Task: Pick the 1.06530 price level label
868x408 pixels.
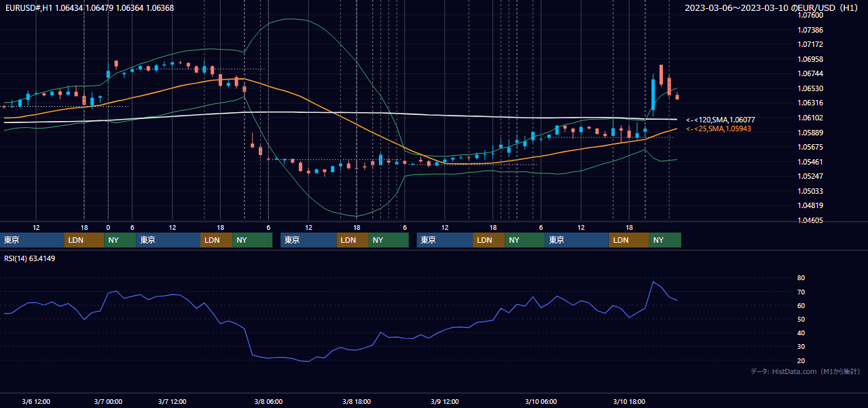Action: click(810, 89)
